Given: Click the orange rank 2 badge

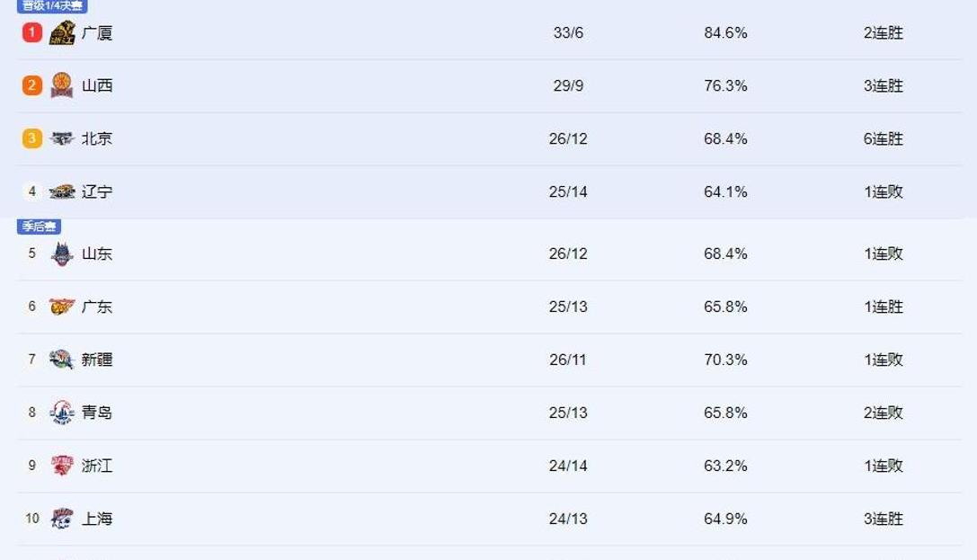Looking at the screenshot, I should 32,85.
